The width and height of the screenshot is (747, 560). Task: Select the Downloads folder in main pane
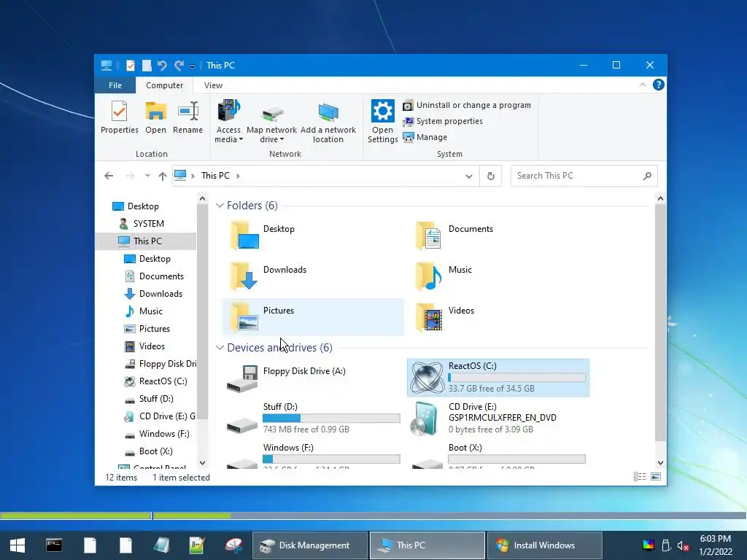point(313,276)
